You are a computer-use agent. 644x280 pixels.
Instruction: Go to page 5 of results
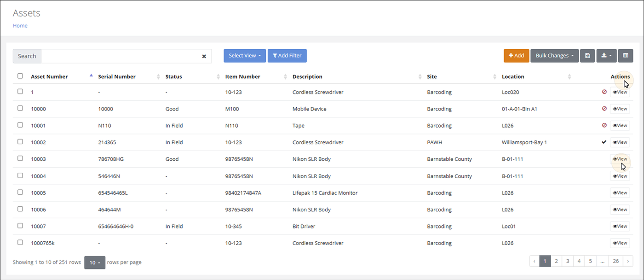pos(591,261)
